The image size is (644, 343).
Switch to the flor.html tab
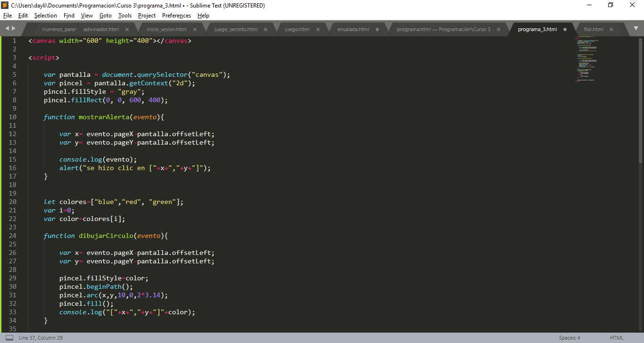click(593, 29)
